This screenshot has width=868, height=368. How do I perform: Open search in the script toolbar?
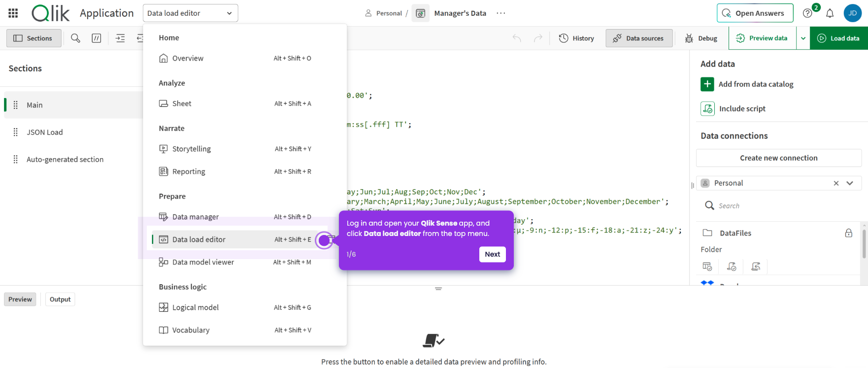click(x=75, y=38)
